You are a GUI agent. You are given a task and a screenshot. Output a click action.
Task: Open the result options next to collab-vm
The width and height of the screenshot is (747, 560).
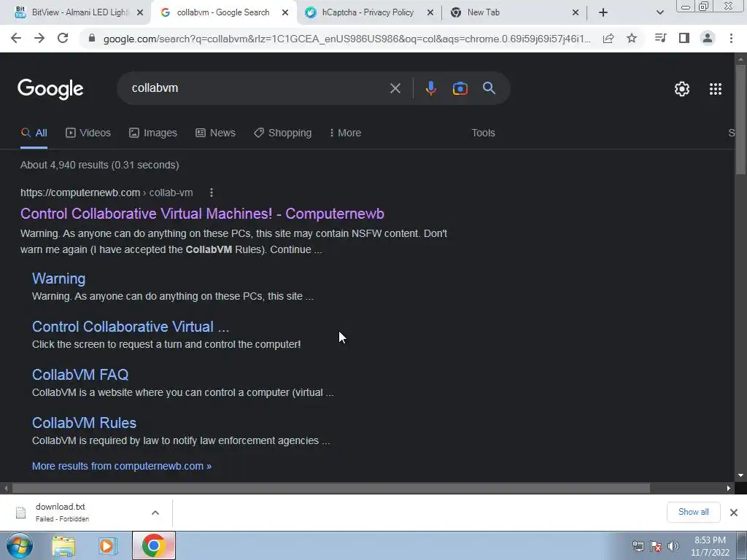tap(211, 192)
